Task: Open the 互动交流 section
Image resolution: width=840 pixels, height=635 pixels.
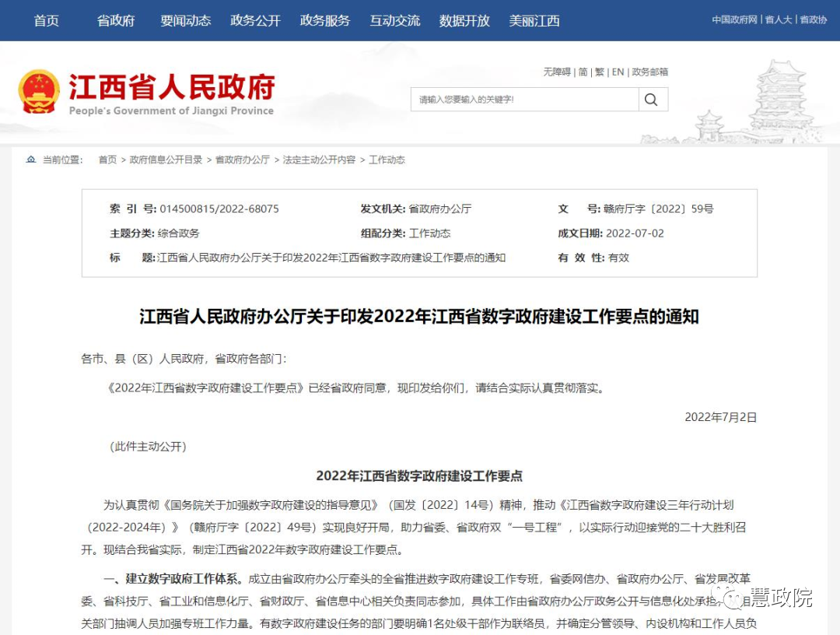Action: tap(394, 20)
